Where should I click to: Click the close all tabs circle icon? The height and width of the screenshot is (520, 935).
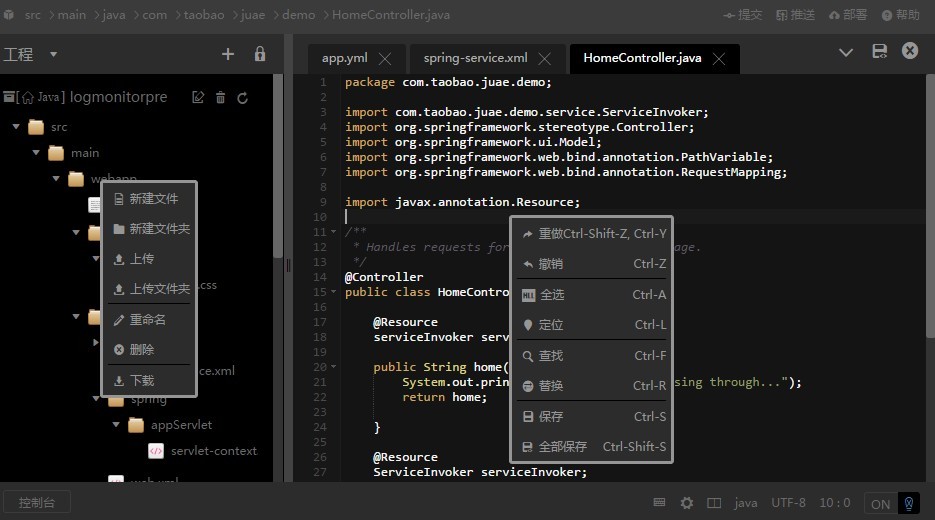(910, 51)
